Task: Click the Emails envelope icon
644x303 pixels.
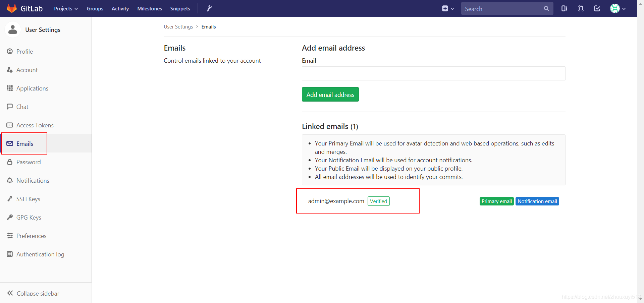Action: (10, 143)
